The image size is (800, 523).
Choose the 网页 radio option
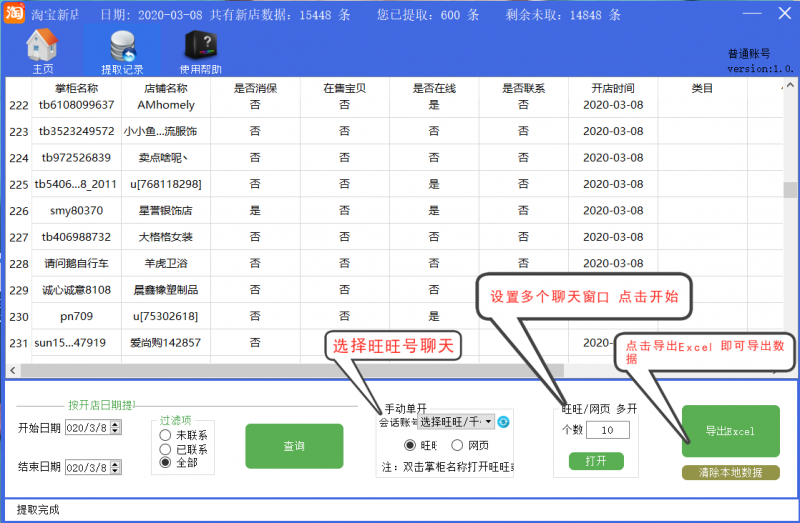coord(458,445)
